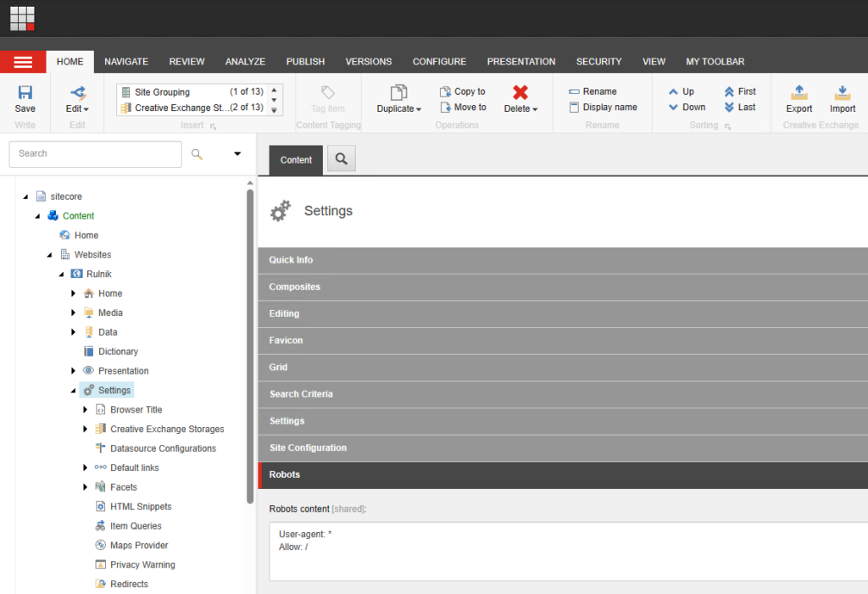Click the magnifier icon next to search box
This screenshot has width=868, height=594.
[x=198, y=153]
